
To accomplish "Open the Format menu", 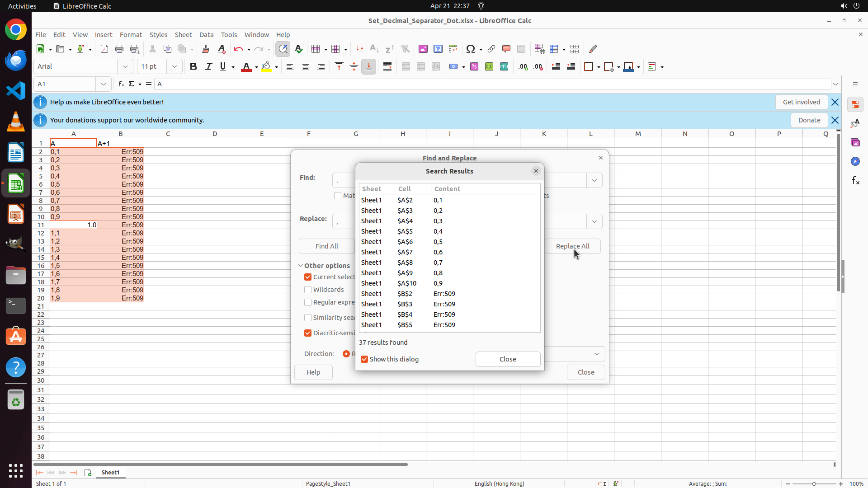I will point(131,35).
